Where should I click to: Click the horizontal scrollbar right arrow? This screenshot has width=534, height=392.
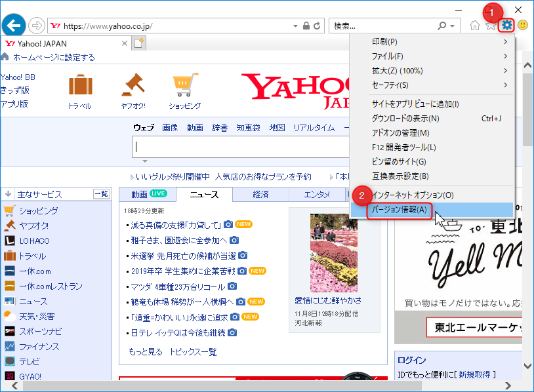click(x=508, y=386)
